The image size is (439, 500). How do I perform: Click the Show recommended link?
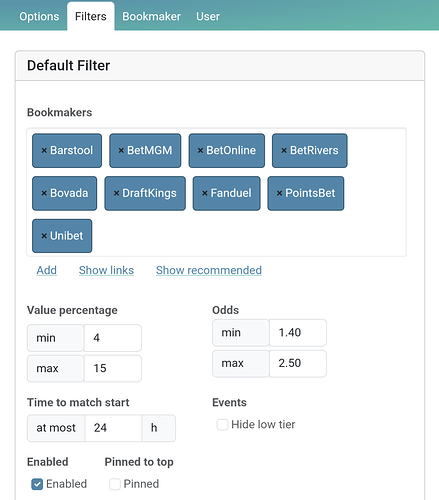[209, 270]
